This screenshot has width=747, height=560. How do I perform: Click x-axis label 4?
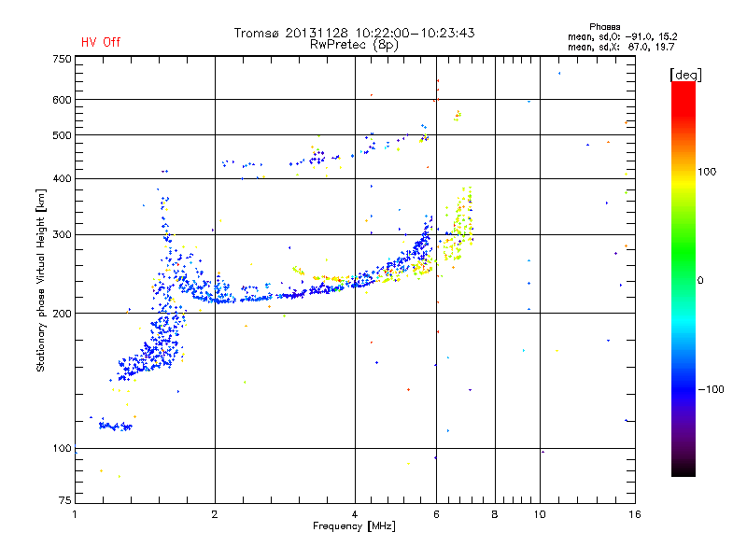pyautogui.click(x=355, y=514)
